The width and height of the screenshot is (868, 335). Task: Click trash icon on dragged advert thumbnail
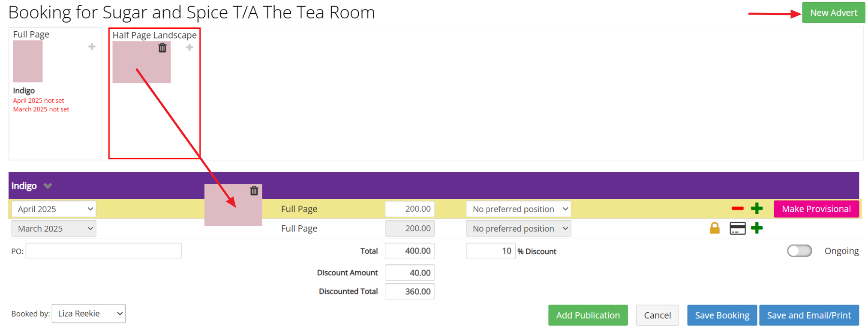tap(254, 191)
